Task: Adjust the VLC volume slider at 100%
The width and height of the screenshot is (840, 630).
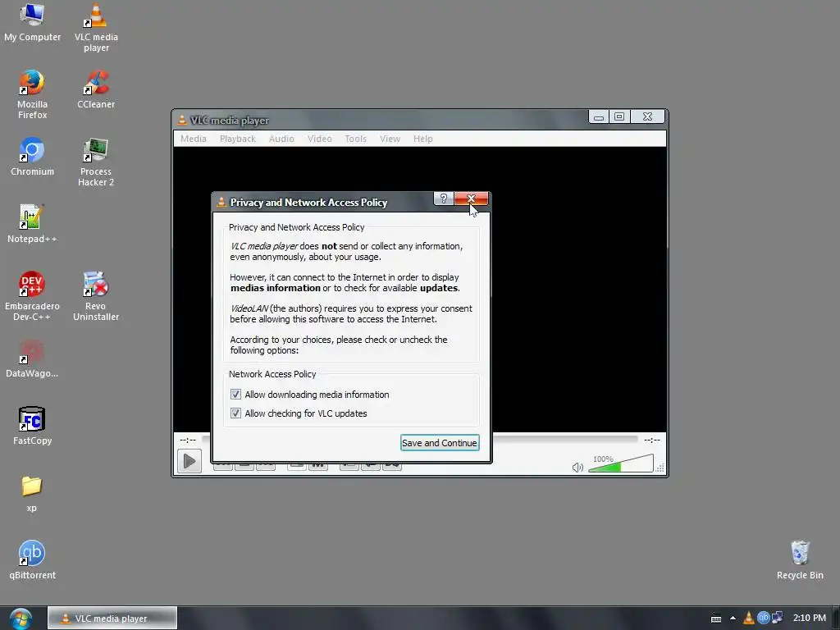Action: coord(621,463)
